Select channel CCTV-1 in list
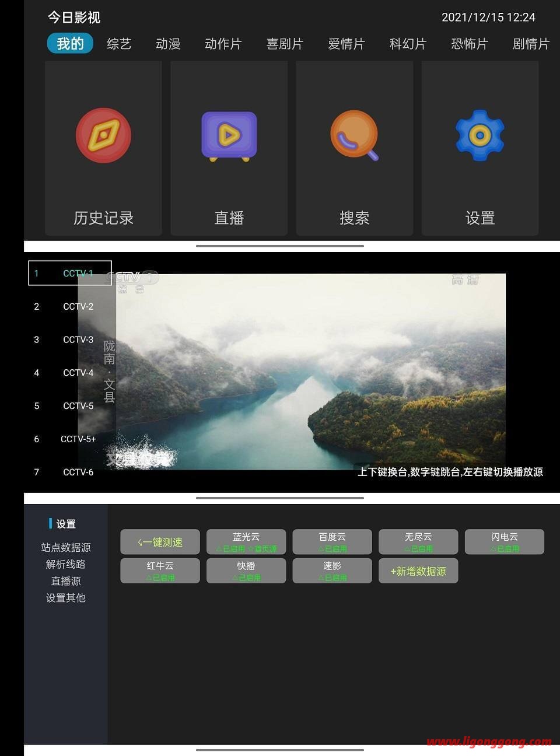The width and height of the screenshot is (560, 756). click(70, 273)
